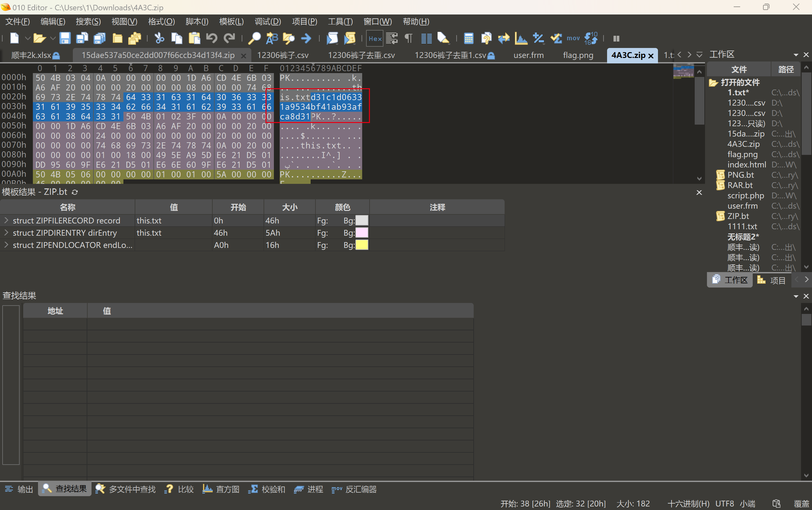Open the 直方图 histogram tab

point(221,489)
